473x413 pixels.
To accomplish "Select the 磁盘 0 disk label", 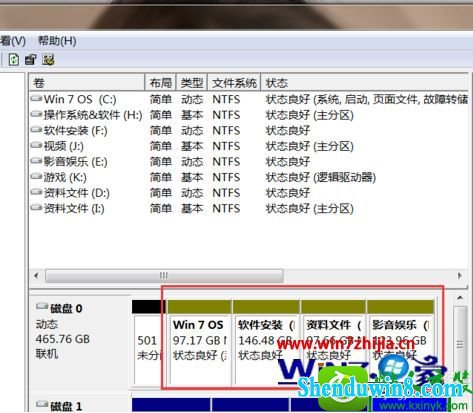I will [66, 308].
